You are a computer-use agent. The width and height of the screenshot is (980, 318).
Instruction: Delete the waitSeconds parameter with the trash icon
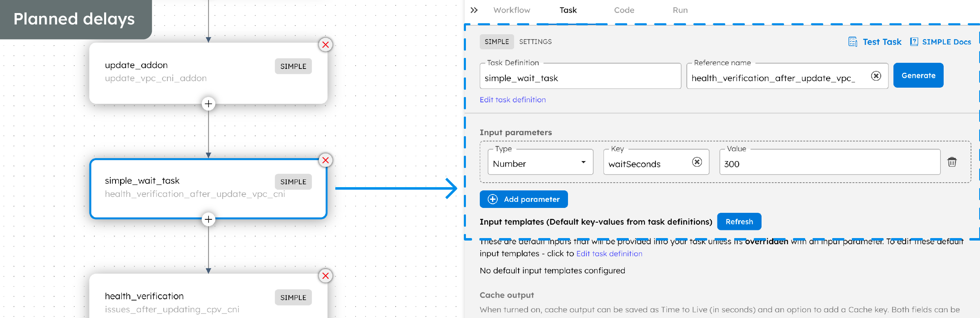tap(952, 162)
